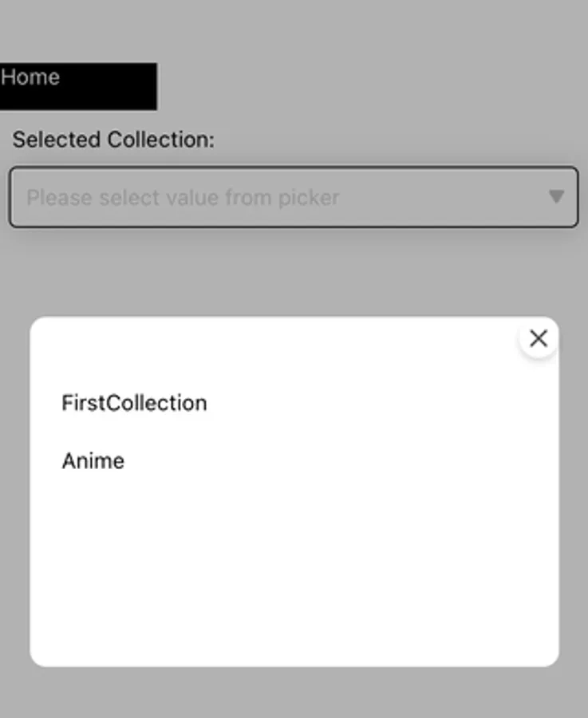The width and height of the screenshot is (588, 718).
Task: Choose the Anime collection option
Action: pos(93,461)
